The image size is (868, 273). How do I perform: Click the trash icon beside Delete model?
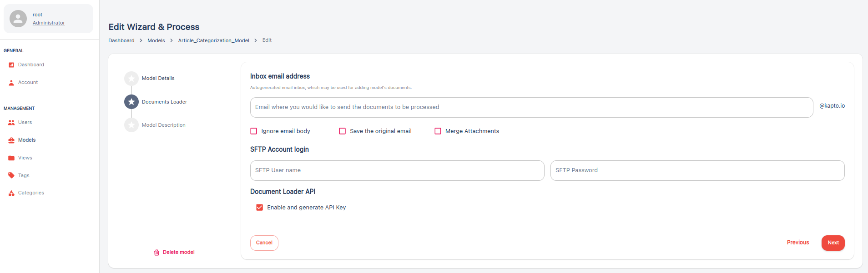coord(156,253)
